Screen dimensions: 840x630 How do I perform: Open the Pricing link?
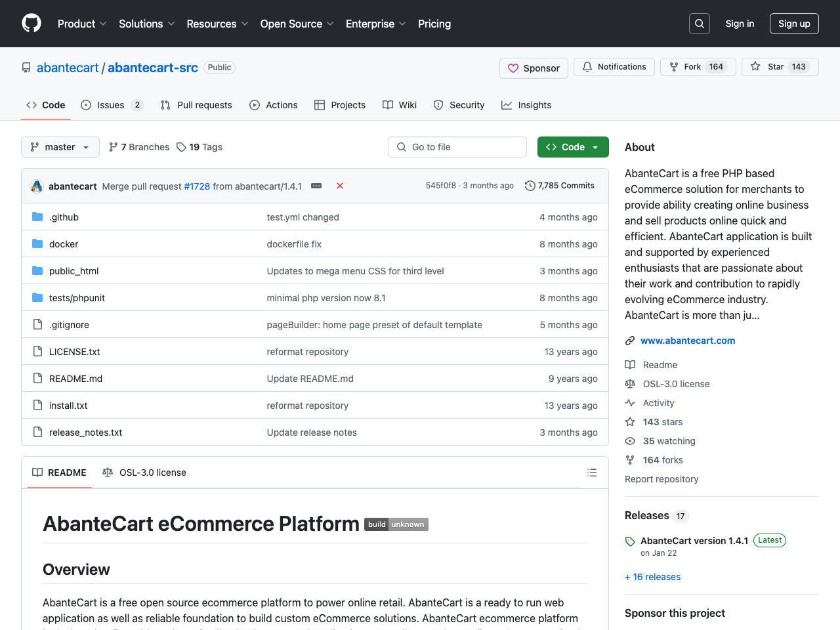pos(434,24)
